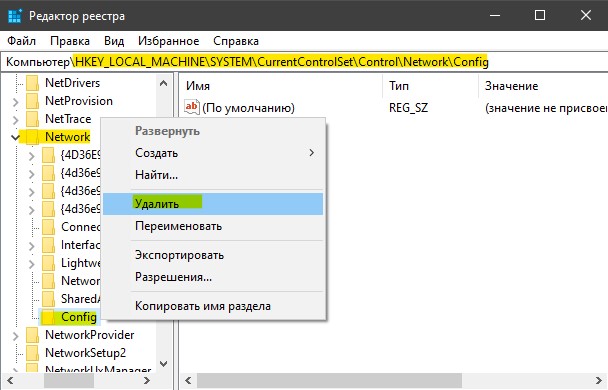Select the Config key in tree

[x=79, y=317]
